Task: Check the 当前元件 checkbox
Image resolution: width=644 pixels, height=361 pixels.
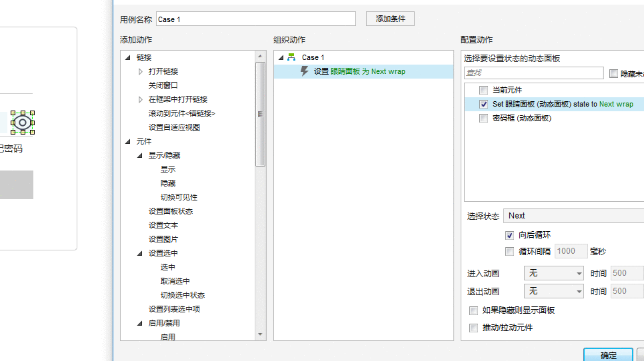Action: (484, 91)
